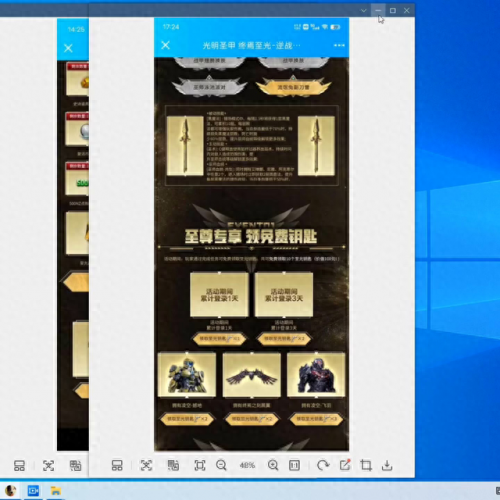Click the 48% zoom level indicator
The height and width of the screenshot is (500, 500).
[247, 465]
